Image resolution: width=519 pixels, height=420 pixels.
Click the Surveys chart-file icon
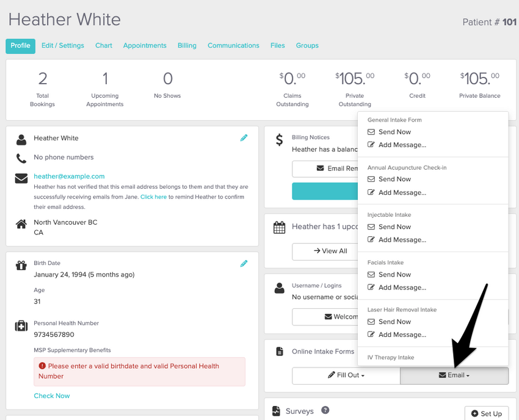[x=276, y=411]
